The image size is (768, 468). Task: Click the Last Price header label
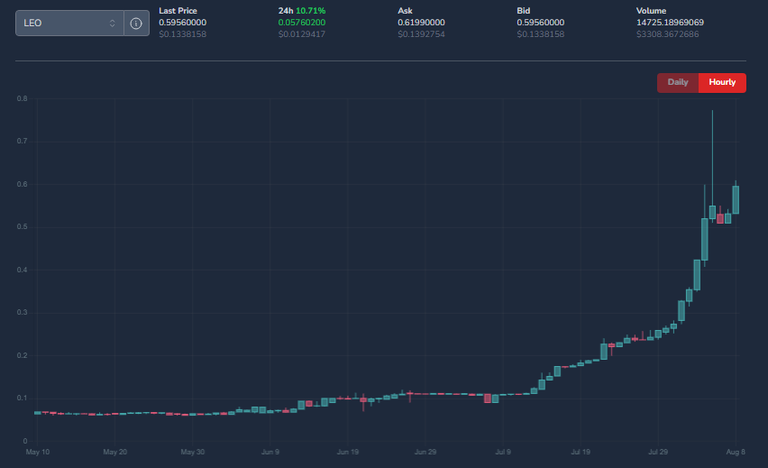[178, 11]
